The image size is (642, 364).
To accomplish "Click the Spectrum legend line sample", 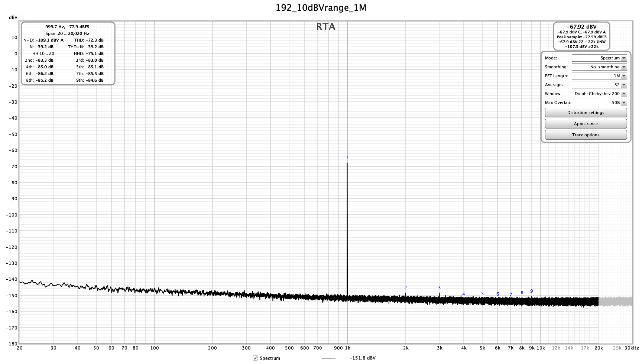I will coord(328,358).
